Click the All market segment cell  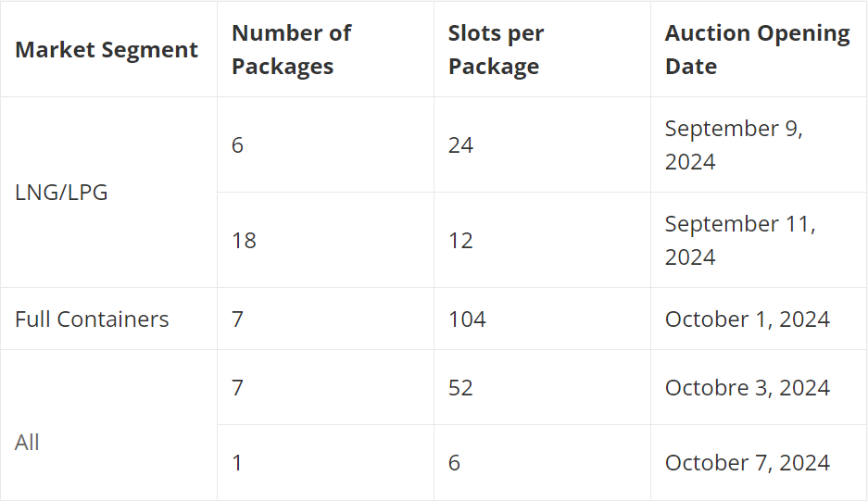tap(27, 443)
